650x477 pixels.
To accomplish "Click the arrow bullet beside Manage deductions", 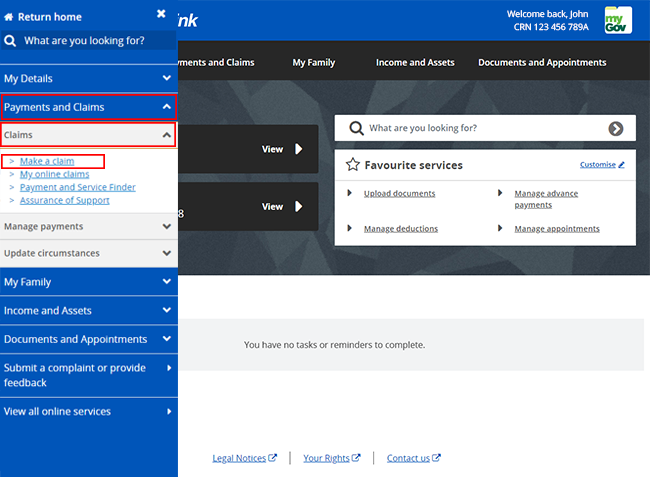I will pyautogui.click(x=349, y=228).
